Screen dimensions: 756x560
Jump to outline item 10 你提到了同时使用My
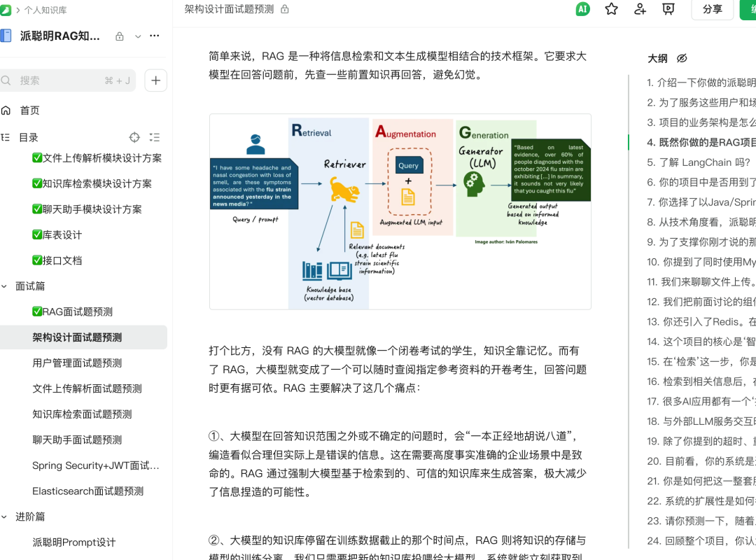[x=701, y=262]
